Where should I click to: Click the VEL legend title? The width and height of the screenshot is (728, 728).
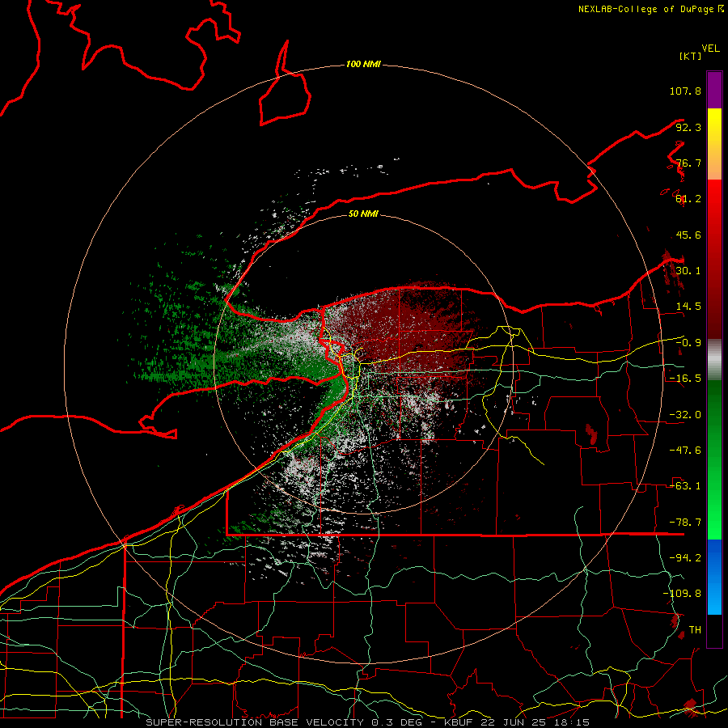710,49
